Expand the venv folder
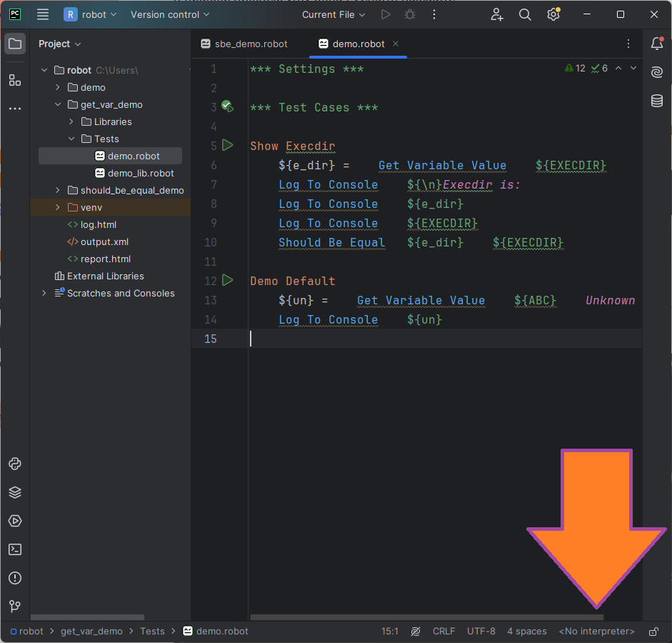 [58, 207]
